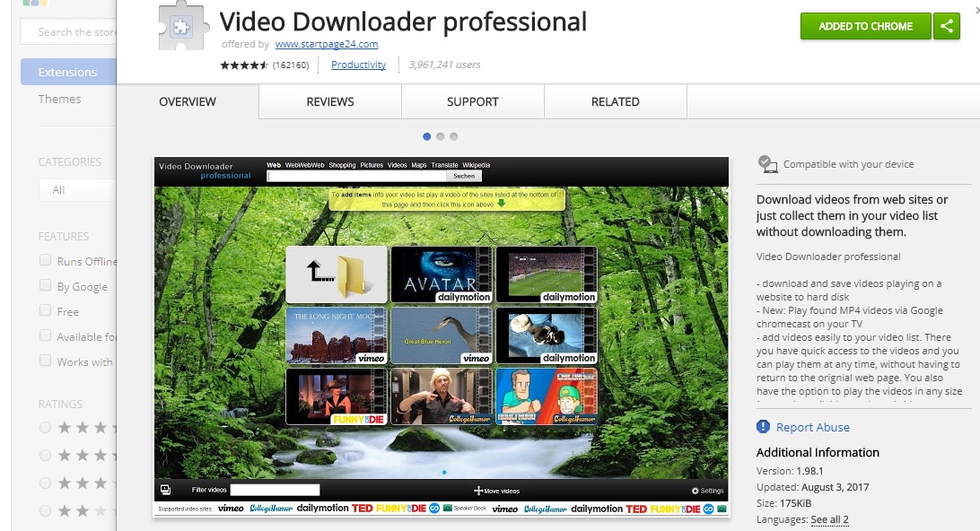
Task: Click the Wikipedia link in preview
Action: point(477,166)
